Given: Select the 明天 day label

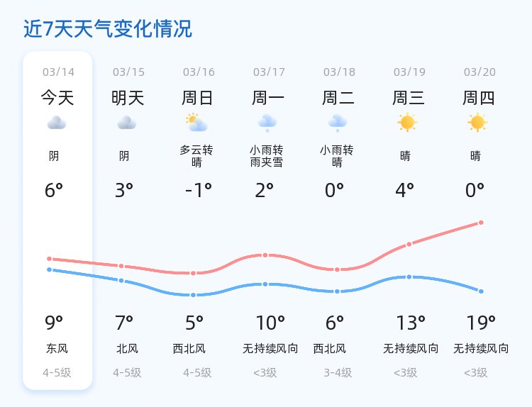Looking at the screenshot, I should (x=128, y=98).
